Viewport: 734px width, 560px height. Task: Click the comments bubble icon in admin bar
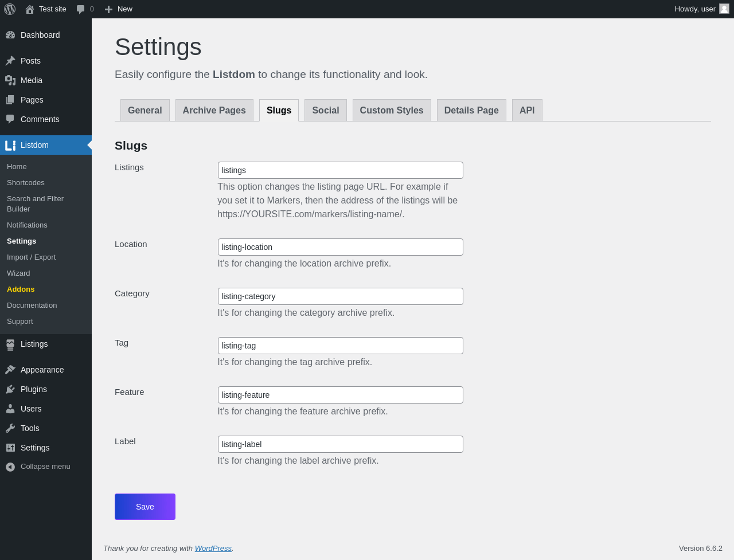pos(81,9)
